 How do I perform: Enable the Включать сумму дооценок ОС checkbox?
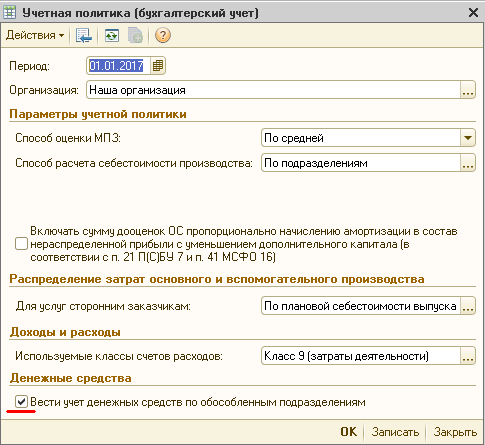click(21, 244)
